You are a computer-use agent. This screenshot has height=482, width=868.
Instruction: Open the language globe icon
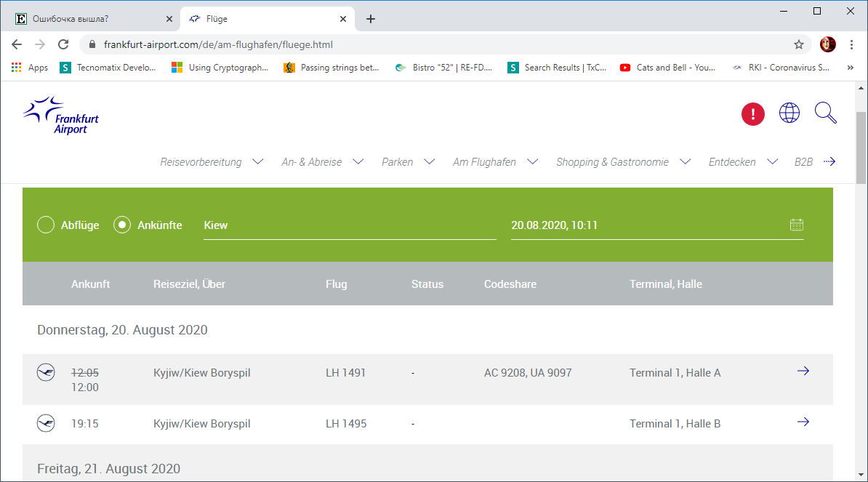[x=789, y=113]
